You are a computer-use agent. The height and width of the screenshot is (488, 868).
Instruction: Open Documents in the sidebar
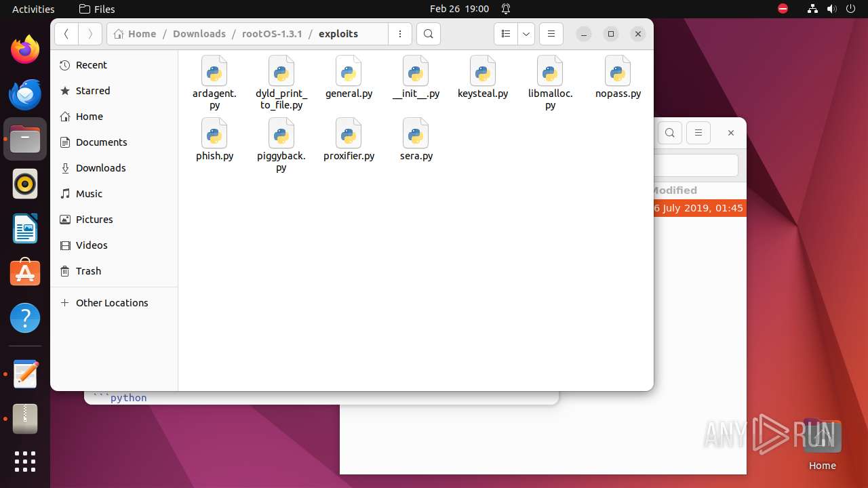click(114, 142)
